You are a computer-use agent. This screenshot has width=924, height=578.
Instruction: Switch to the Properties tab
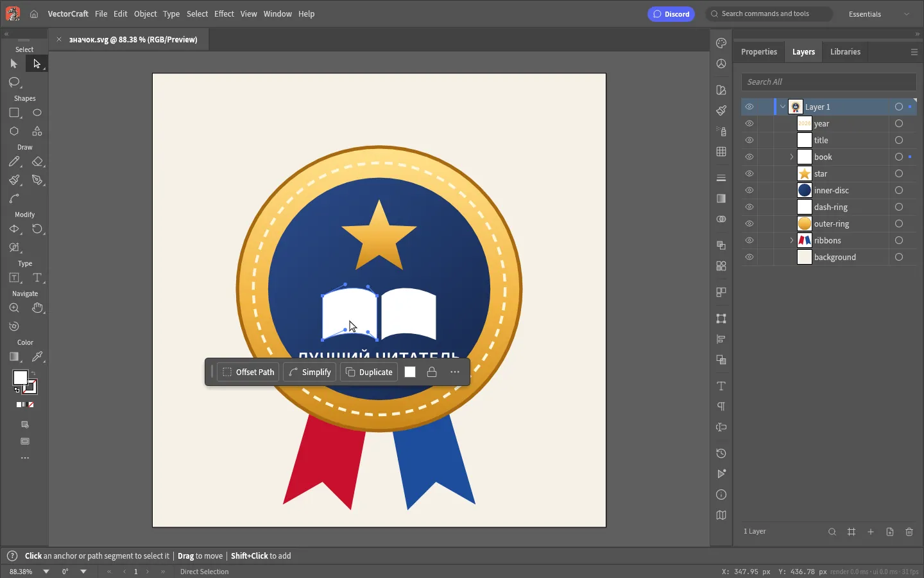point(759,52)
